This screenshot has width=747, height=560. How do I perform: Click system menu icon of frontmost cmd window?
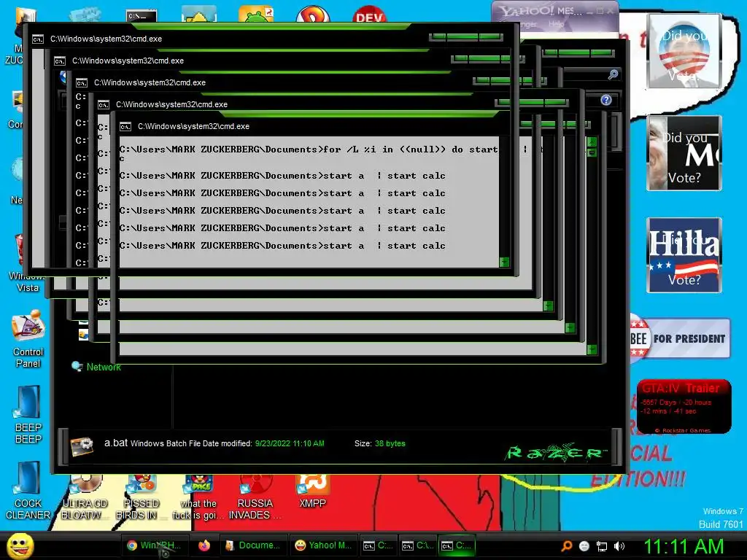(x=125, y=127)
